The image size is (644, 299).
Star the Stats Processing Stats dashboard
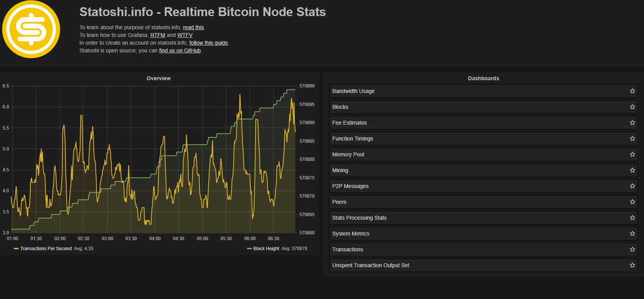click(632, 218)
